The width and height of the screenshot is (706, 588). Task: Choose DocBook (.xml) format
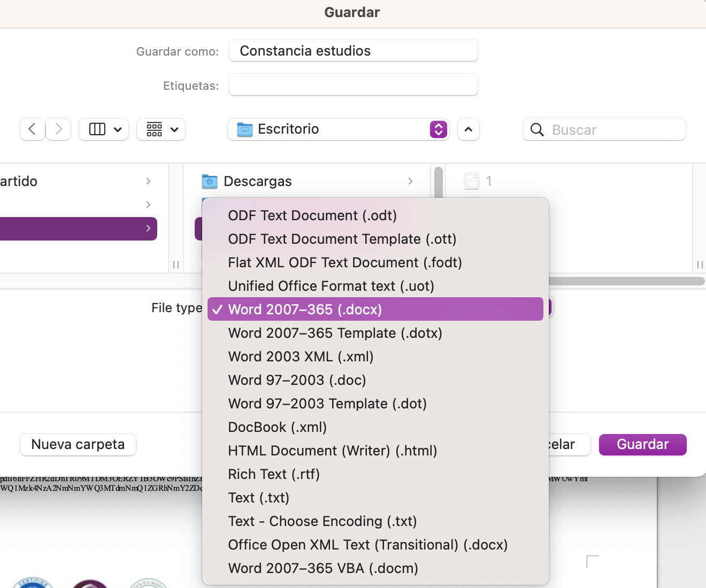pyautogui.click(x=375, y=427)
